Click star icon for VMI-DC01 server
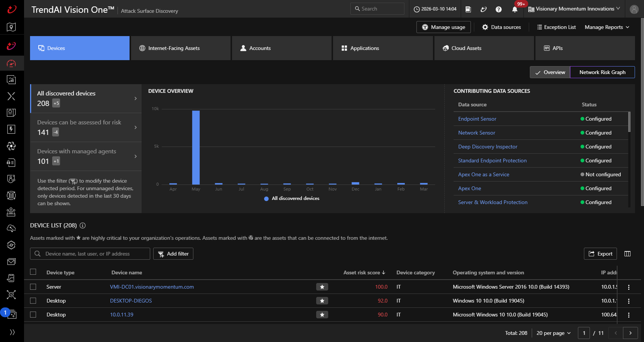Screen dimensions: 644x342 (x=322, y=287)
